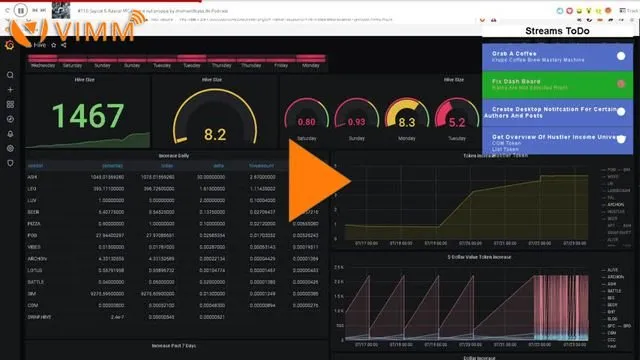
Task: Sort table by symbol column
Action: [x=36, y=166]
